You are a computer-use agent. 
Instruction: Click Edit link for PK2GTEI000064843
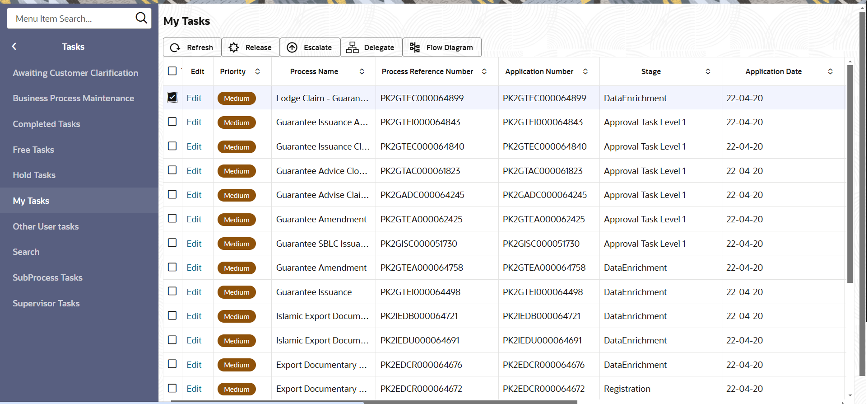194,122
